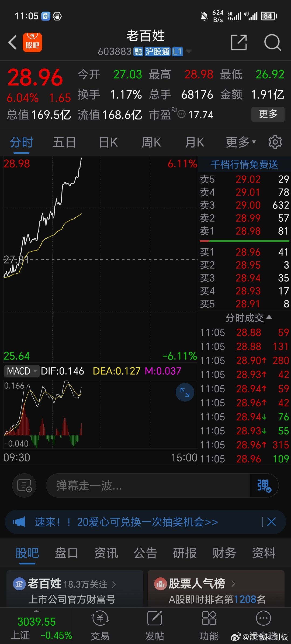Open the 资讯 section tab
The width and height of the screenshot is (291, 644).
pos(106,553)
